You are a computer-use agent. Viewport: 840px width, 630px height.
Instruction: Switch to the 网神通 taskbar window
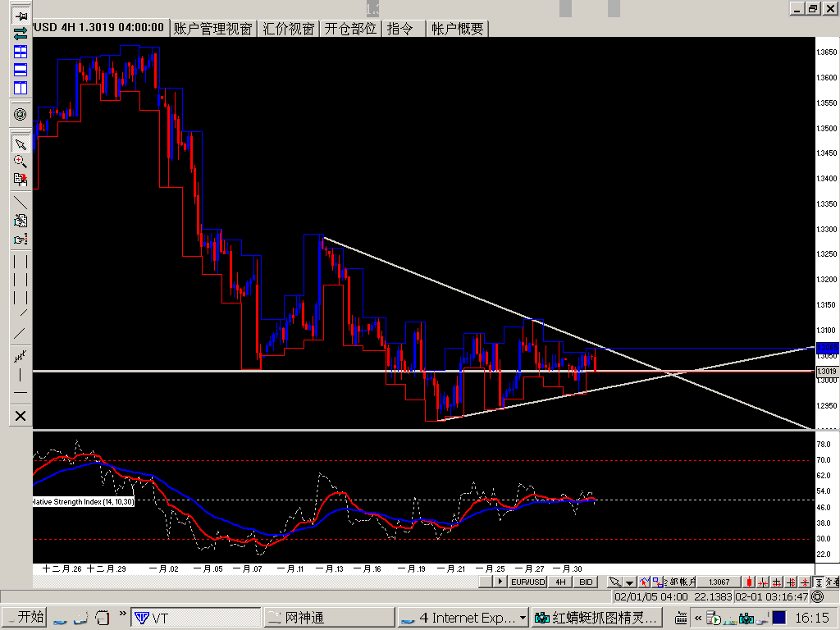coord(329,618)
